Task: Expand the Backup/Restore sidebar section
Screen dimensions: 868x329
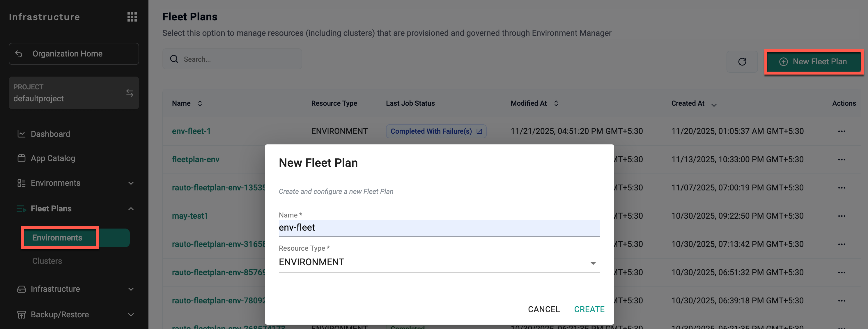Action: (131, 314)
